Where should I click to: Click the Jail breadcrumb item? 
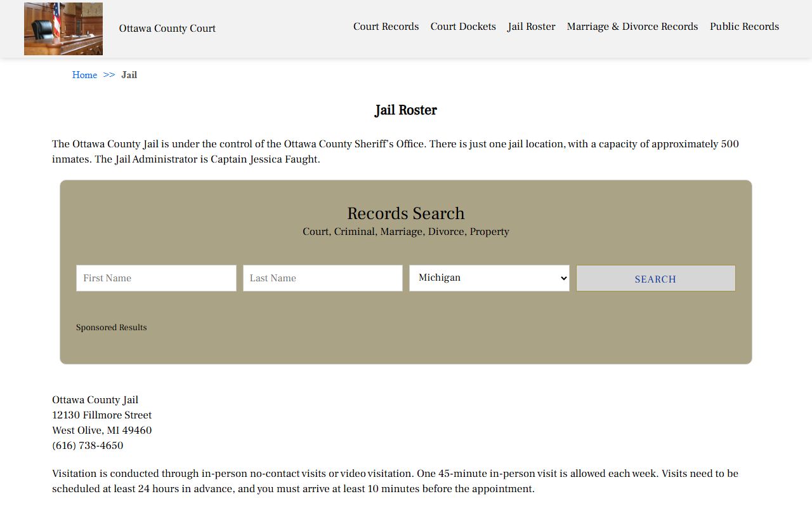(x=129, y=75)
